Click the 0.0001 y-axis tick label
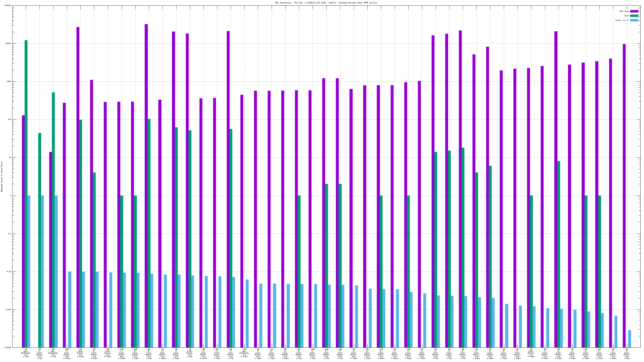Viewport: 644px width, 362px height. (x=8, y=347)
